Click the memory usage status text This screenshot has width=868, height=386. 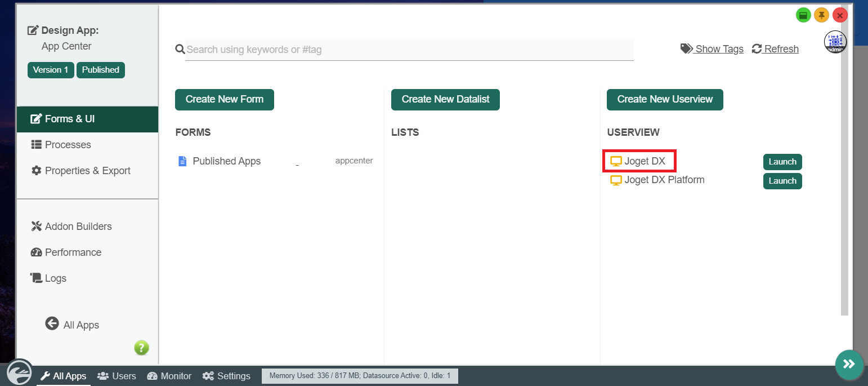360,376
